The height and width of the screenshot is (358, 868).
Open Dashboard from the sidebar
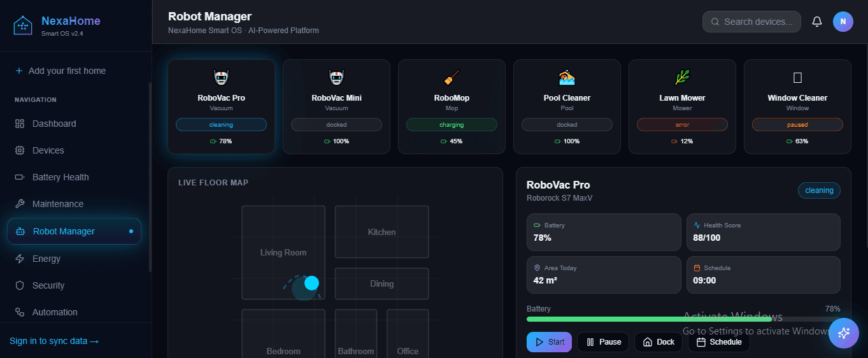pos(54,124)
